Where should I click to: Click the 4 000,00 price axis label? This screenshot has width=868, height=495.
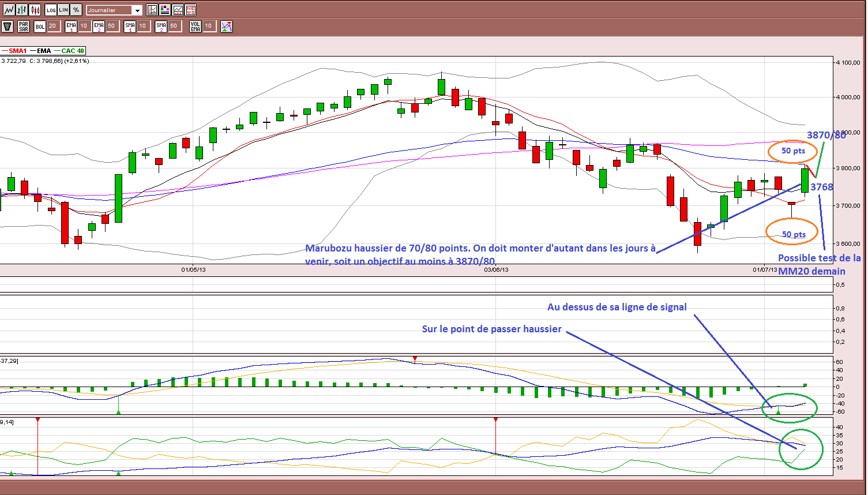click(x=848, y=97)
